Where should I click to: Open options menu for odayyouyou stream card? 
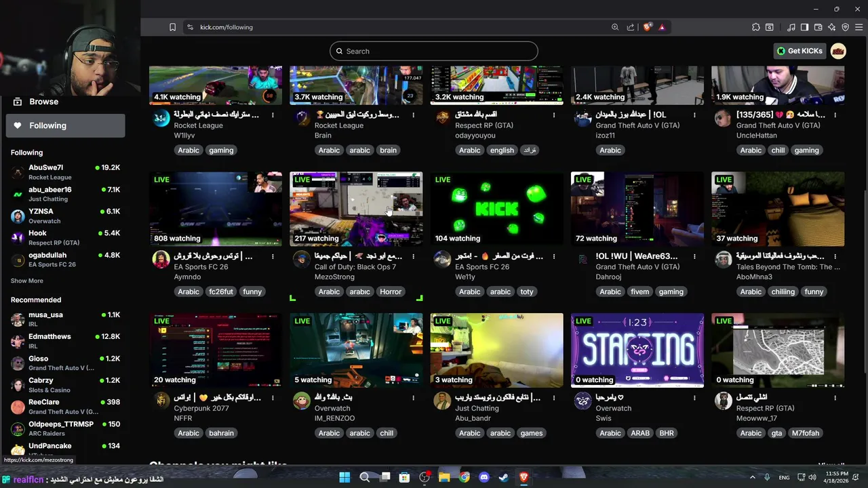(x=554, y=115)
